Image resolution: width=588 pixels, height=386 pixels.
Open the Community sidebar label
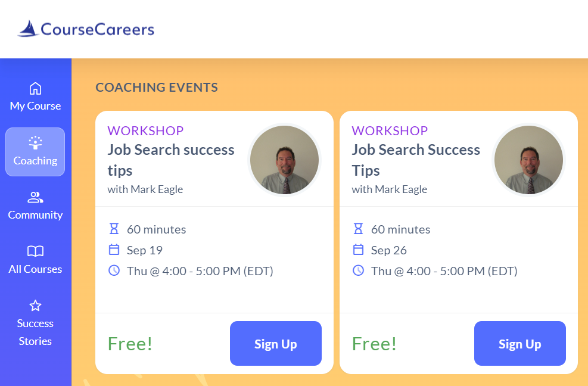point(35,215)
